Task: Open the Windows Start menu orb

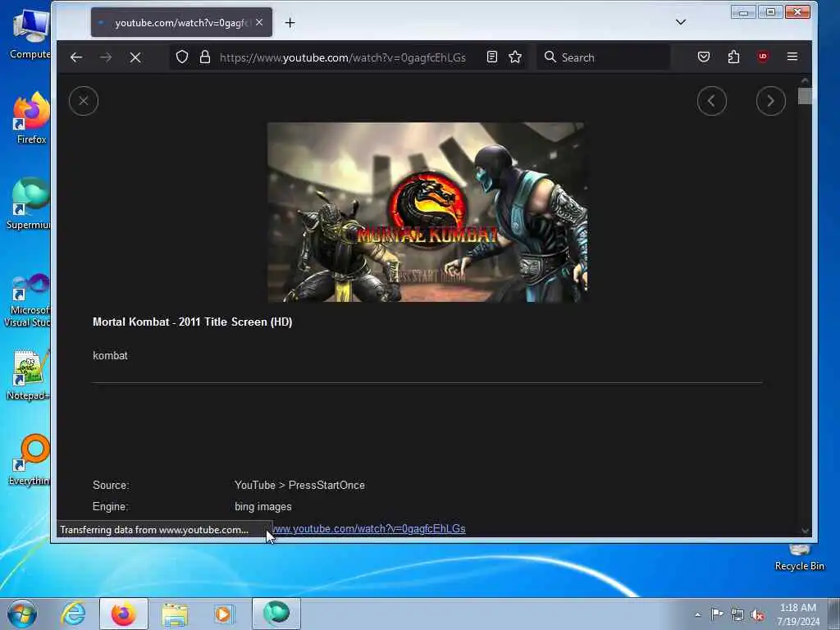Action: pos(22,614)
